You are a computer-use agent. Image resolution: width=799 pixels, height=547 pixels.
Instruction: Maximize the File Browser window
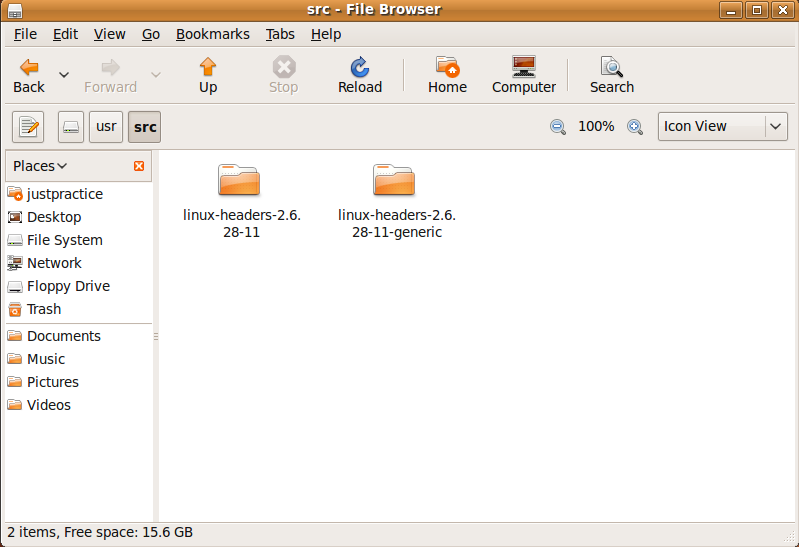point(757,10)
